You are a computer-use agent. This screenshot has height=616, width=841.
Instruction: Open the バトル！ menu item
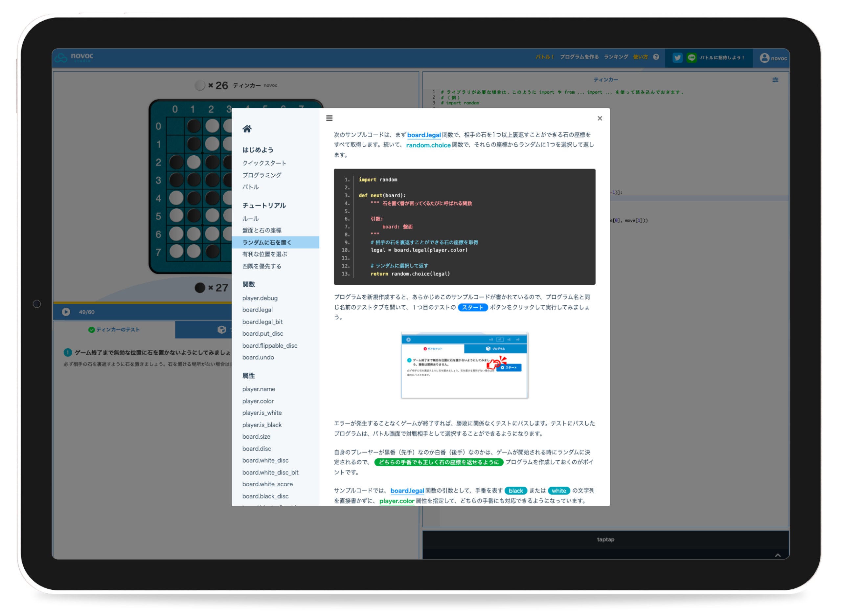click(544, 57)
